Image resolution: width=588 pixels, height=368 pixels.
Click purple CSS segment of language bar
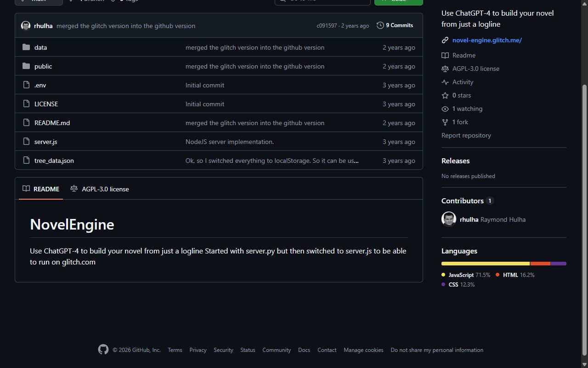coord(559,264)
